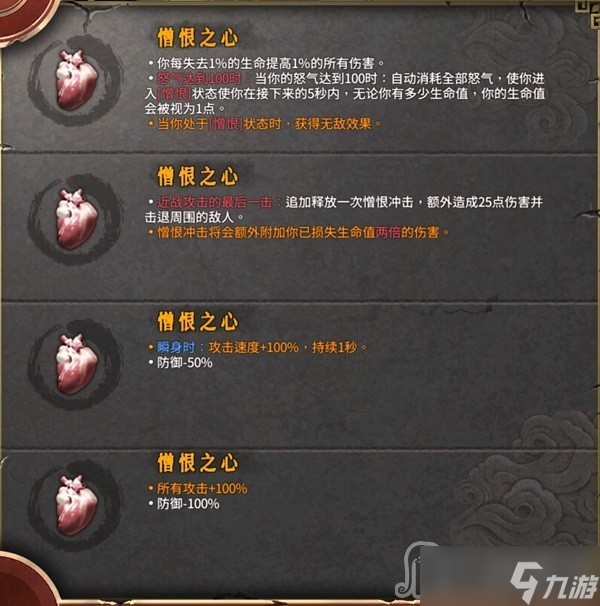Click the red 怒气达到100时 keyword

coord(199,79)
